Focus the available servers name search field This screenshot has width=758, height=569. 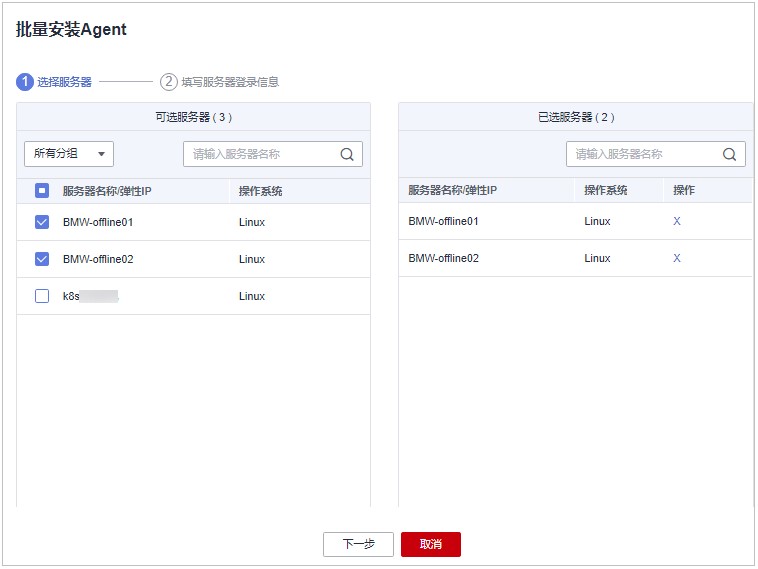(x=260, y=154)
